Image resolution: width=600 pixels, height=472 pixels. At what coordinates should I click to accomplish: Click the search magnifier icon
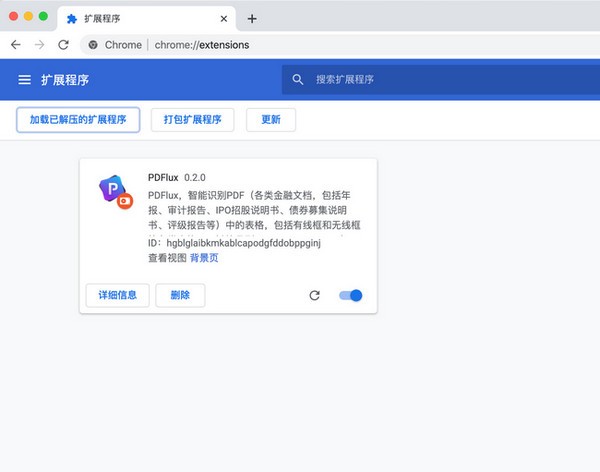click(x=298, y=80)
